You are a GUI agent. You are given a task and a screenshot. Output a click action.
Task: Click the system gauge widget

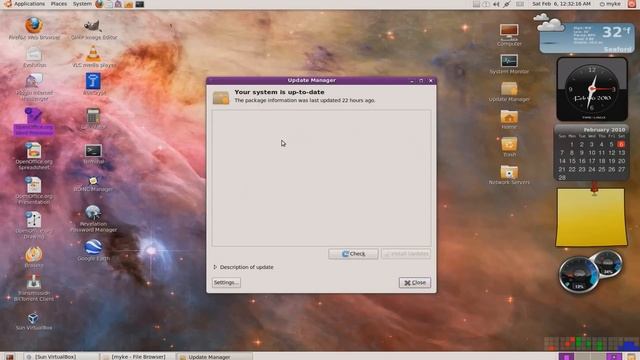click(590, 271)
